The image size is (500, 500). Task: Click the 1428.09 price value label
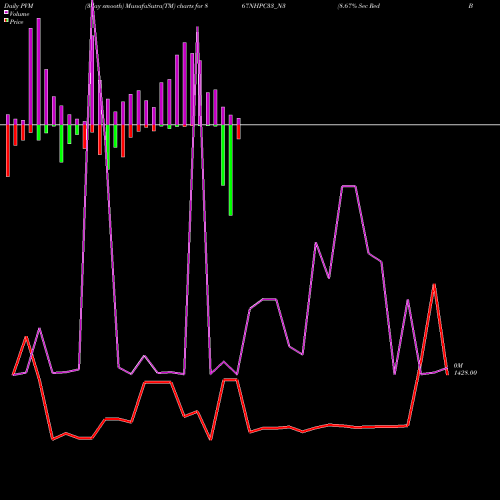click(x=466, y=373)
